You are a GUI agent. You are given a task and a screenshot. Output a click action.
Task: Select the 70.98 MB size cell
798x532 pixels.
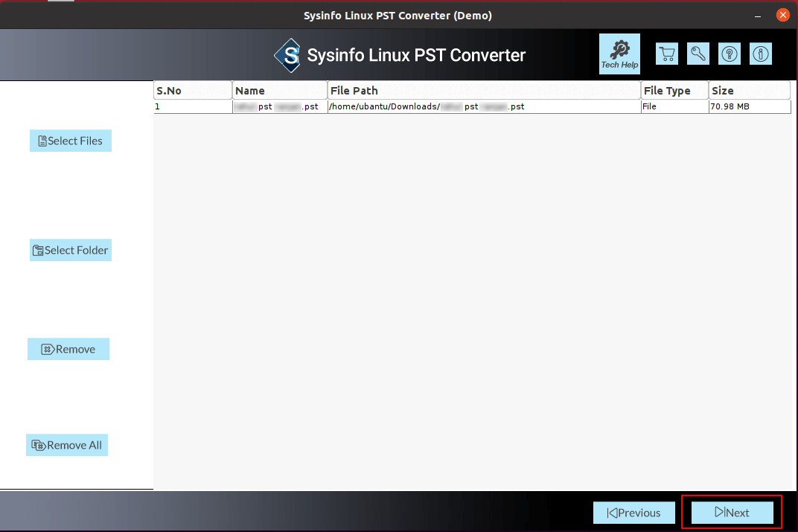pyautogui.click(x=750, y=107)
